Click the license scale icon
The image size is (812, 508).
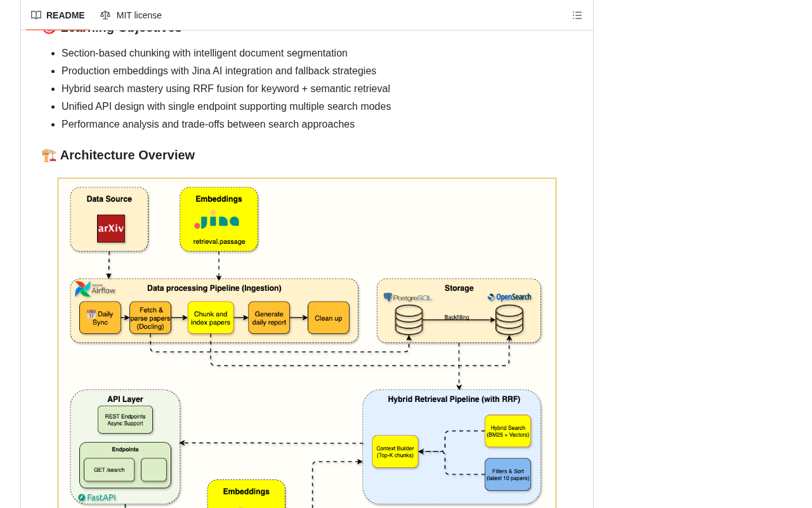[105, 15]
